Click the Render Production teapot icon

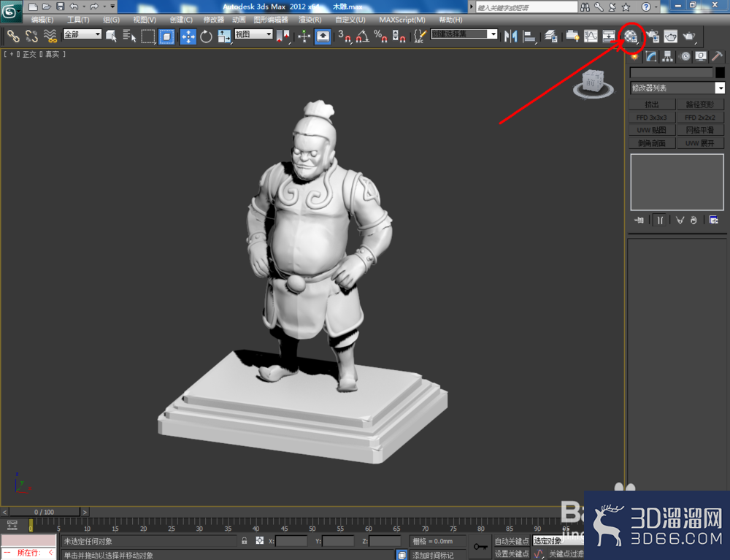(x=689, y=37)
